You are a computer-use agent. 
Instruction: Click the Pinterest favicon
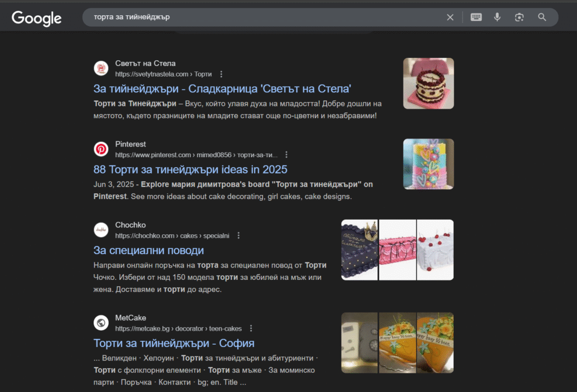point(101,149)
